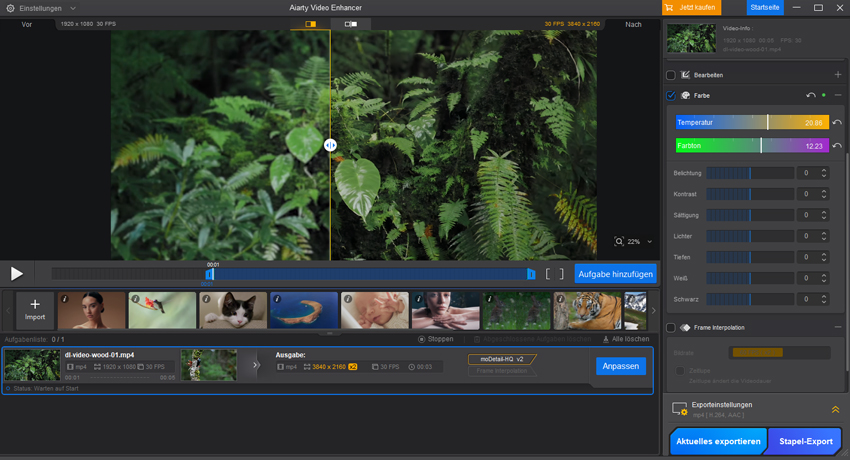Click the task row arrow chevron
This screenshot has height=460, width=850.
pyautogui.click(x=256, y=365)
